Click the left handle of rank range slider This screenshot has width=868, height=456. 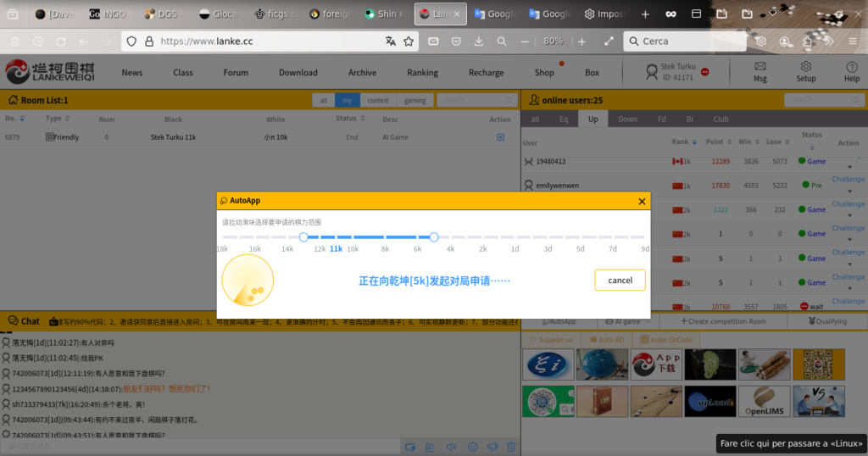tap(303, 237)
